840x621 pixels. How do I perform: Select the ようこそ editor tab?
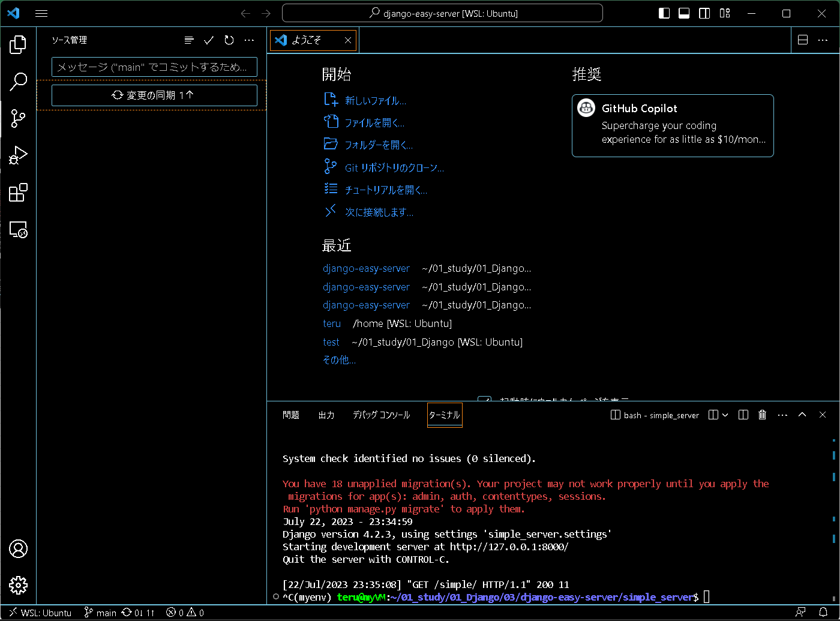[x=313, y=40]
